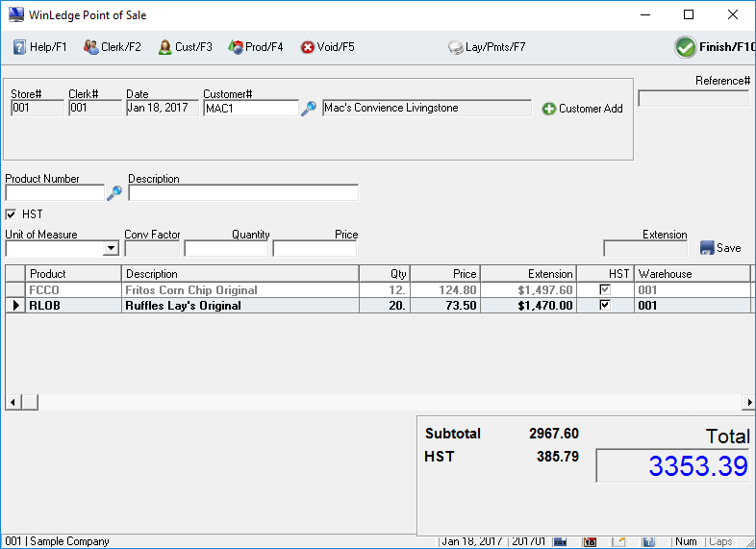Image resolution: width=756 pixels, height=549 pixels.
Task: Open the Prod/F4 product lookup
Action: (255, 47)
